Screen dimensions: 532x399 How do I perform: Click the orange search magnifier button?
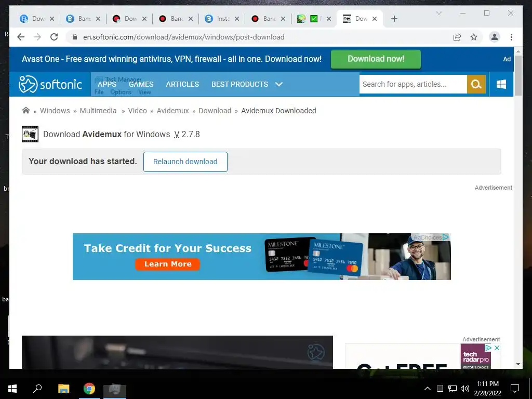[x=476, y=84]
